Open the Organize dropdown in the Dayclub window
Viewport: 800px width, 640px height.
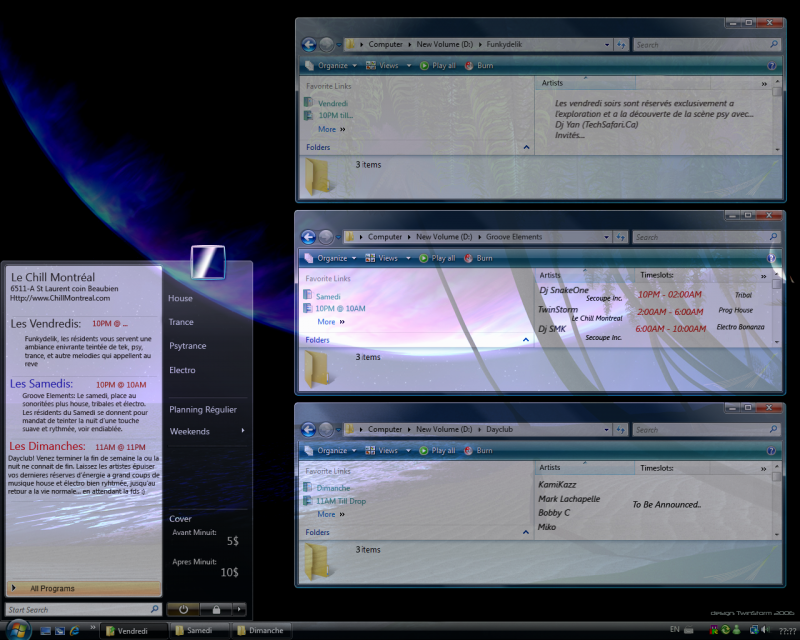(x=330, y=451)
